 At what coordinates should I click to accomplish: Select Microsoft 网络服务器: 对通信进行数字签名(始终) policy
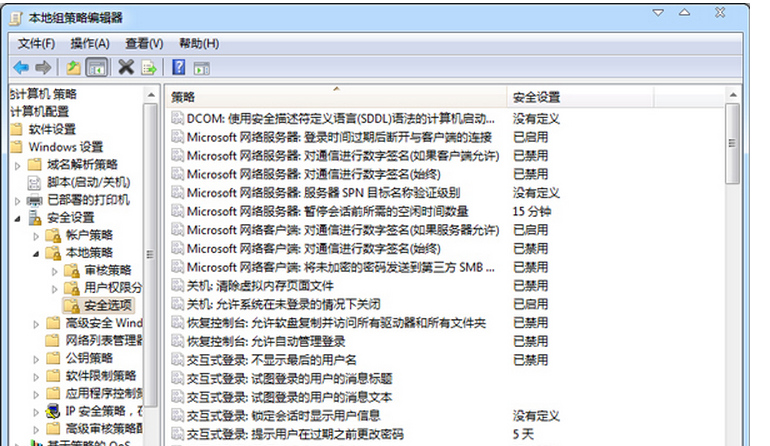coord(313,174)
